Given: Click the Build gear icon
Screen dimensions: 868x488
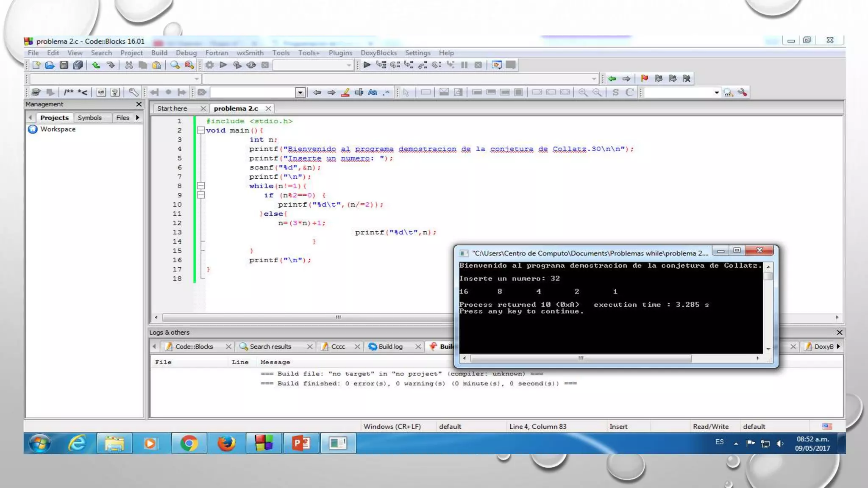Looking at the screenshot, I should pos(209,65).
